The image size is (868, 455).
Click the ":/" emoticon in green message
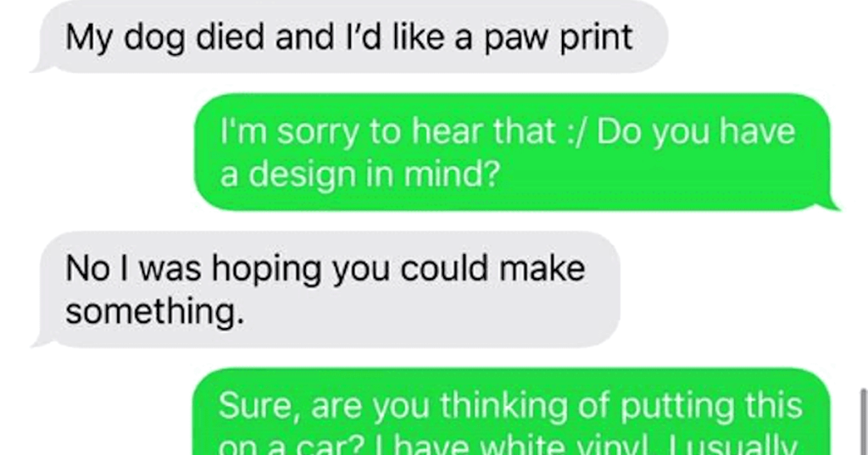click(576, 131)
